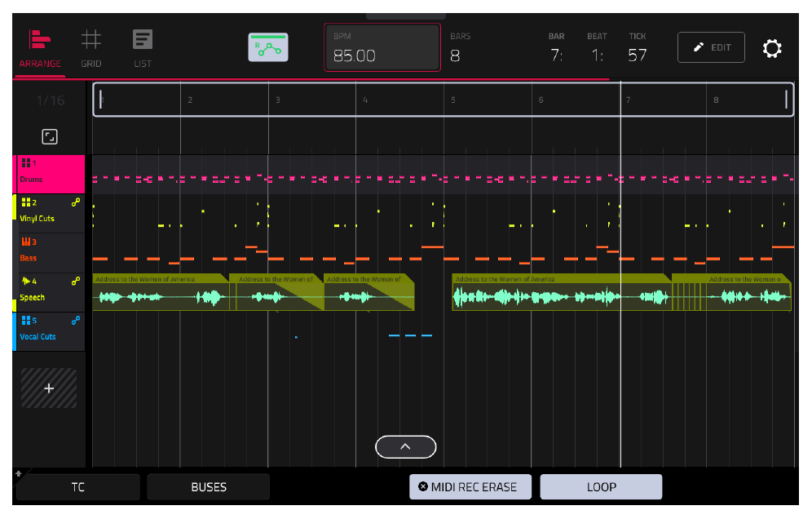The image size is (812, 519).
Task: Click the waveform icon on Speech track
Action: pos(26,281)
